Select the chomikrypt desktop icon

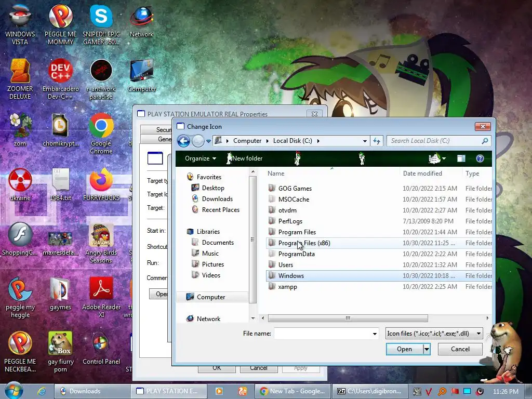point(60,130)
